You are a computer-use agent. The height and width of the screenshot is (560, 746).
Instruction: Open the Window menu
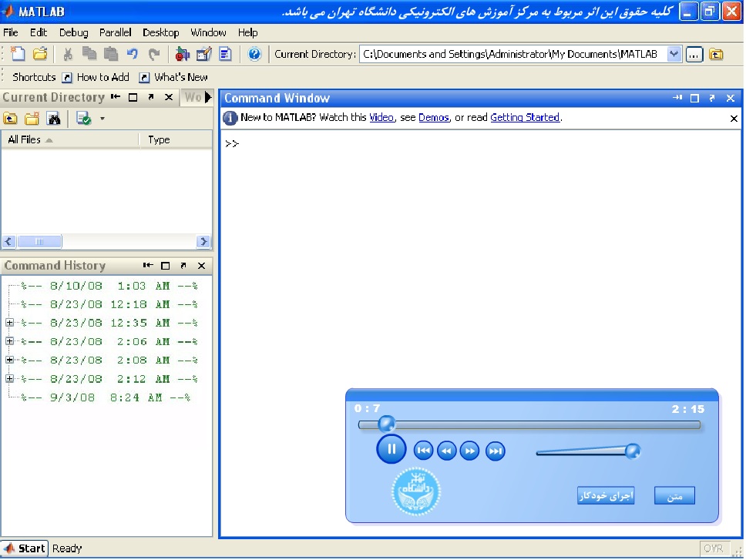[x=208, y=32]
